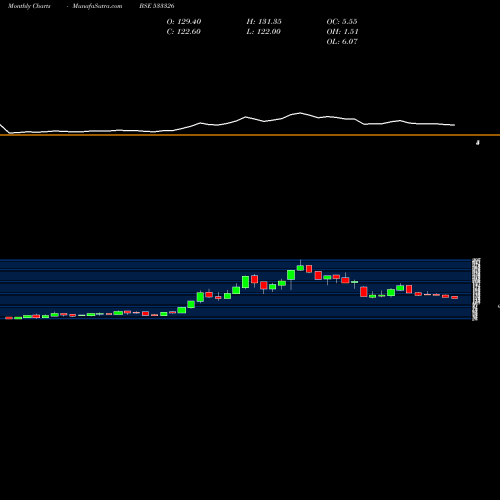Click the open value 'O: 129.40'
The image size is (500, 500).
pos(184,22)
